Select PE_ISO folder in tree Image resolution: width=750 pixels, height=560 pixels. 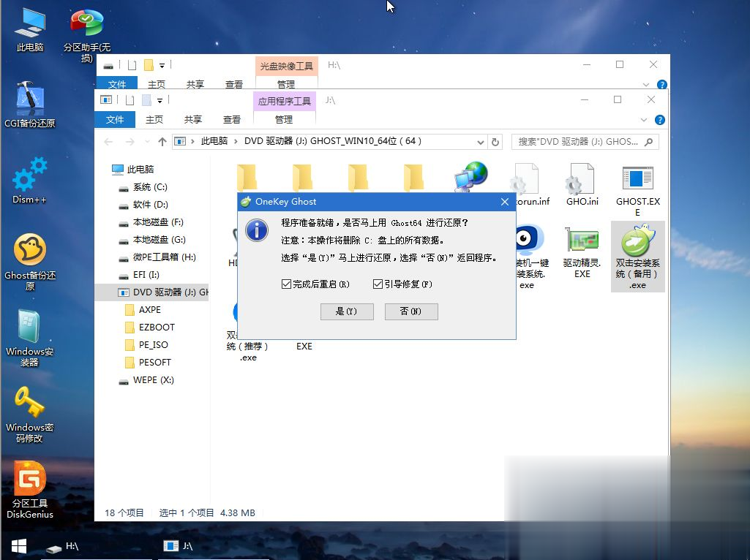click(153, 345)
